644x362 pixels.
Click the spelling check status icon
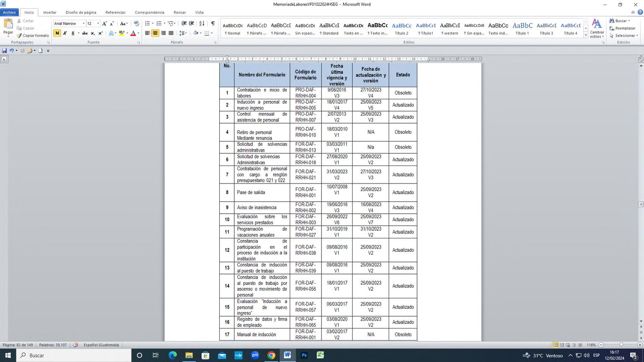75,345
